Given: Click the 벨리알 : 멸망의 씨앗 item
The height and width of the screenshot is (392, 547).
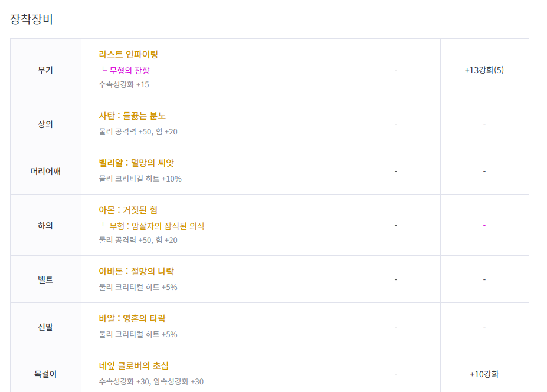Looking at the screenshot, I should [x=136, y=163].
